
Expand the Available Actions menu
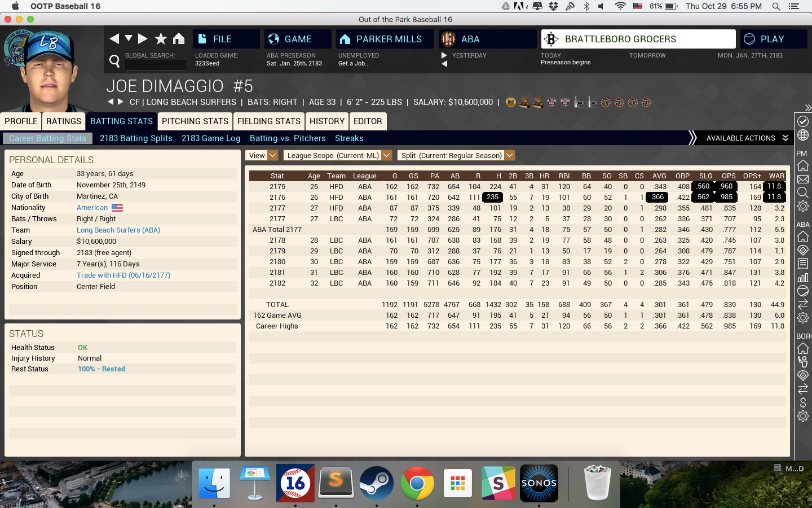747,138
